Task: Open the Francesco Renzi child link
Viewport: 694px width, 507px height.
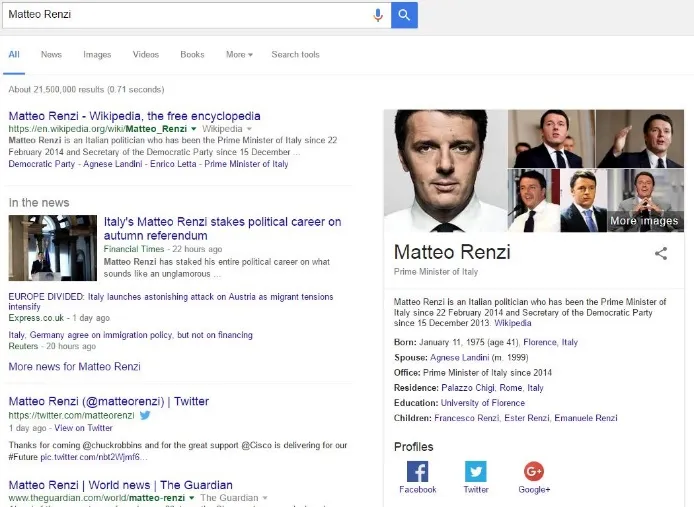Action: 467,418
